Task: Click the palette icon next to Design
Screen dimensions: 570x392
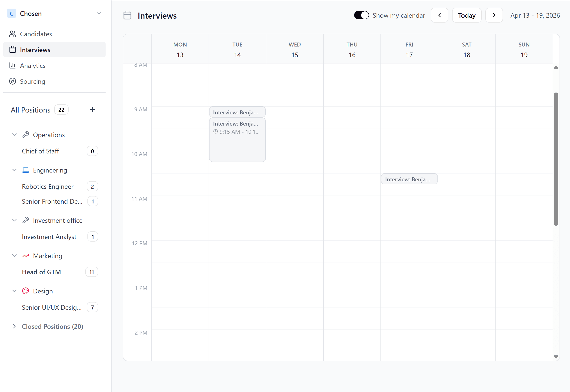Action: coord(26,291)
